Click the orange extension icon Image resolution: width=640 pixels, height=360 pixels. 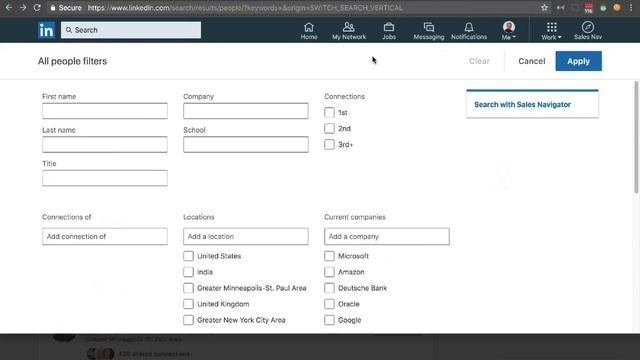click(617, 7)
